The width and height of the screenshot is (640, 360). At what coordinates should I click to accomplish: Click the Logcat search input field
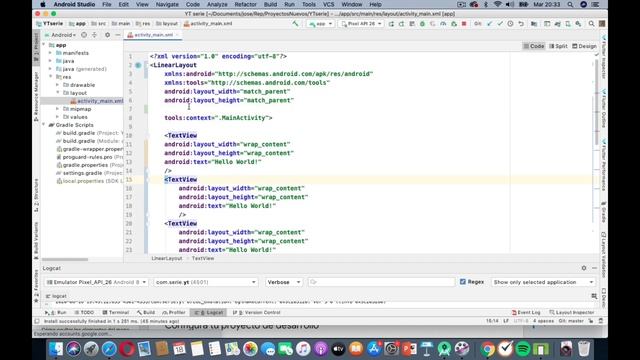tap(381, 282)
